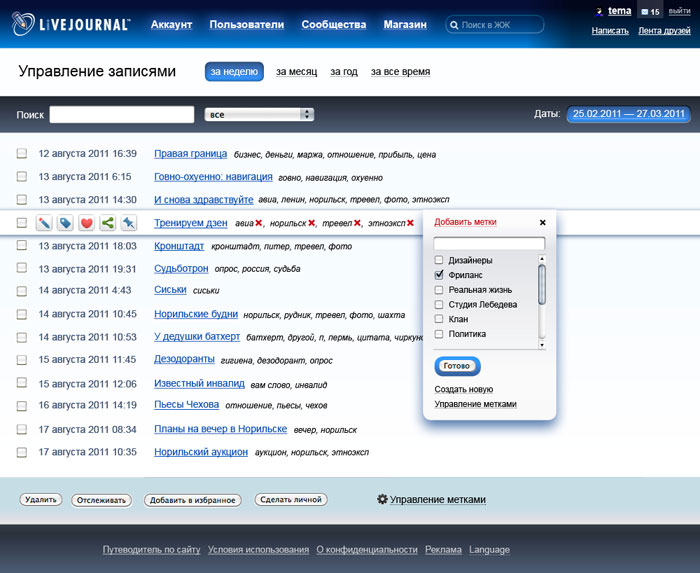Open the Магазин menu
Screen dimensions: 700x573
405,25
